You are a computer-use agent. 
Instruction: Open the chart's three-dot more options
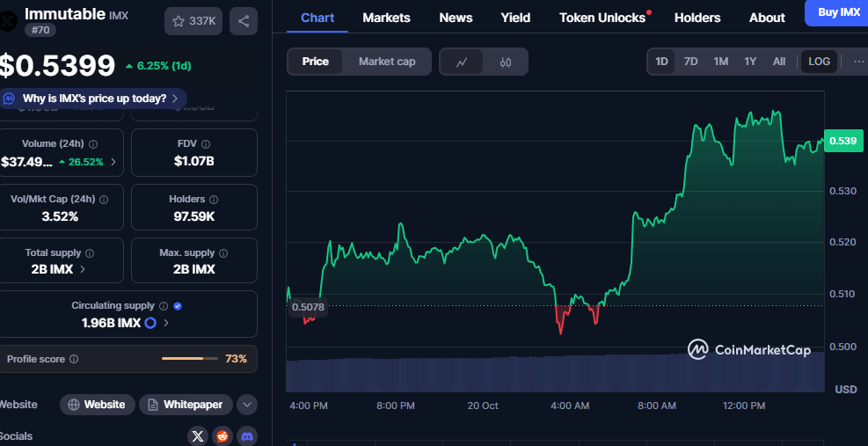[858, 62]
